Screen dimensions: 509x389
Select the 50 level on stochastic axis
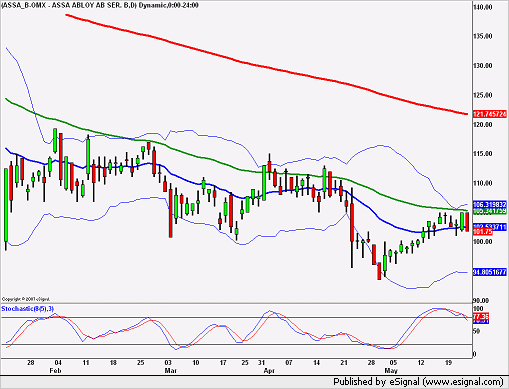(477, 331)
